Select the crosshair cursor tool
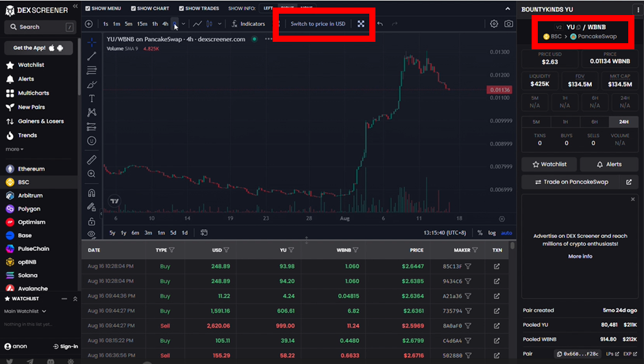 (92, 43)
